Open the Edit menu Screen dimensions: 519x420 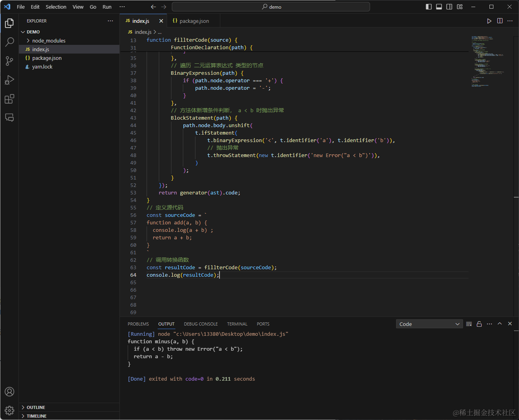35,7
